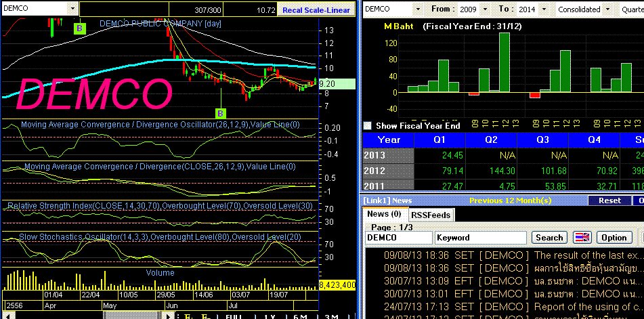Click the 10.72 value in top bar
The image size is (644, 319).
click(265, 11)
